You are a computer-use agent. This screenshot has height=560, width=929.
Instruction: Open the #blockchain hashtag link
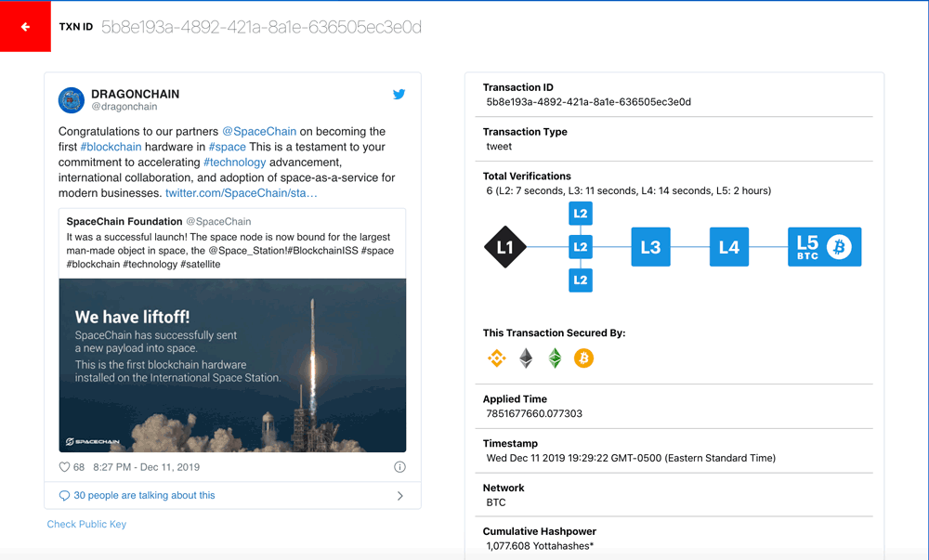pyautogui.click(x=111, y=147)
